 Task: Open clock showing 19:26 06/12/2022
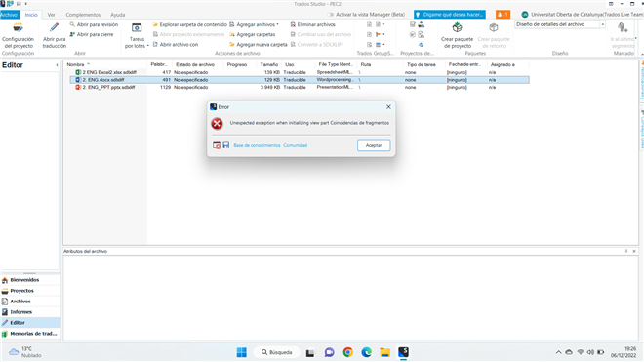click(624, 352)
